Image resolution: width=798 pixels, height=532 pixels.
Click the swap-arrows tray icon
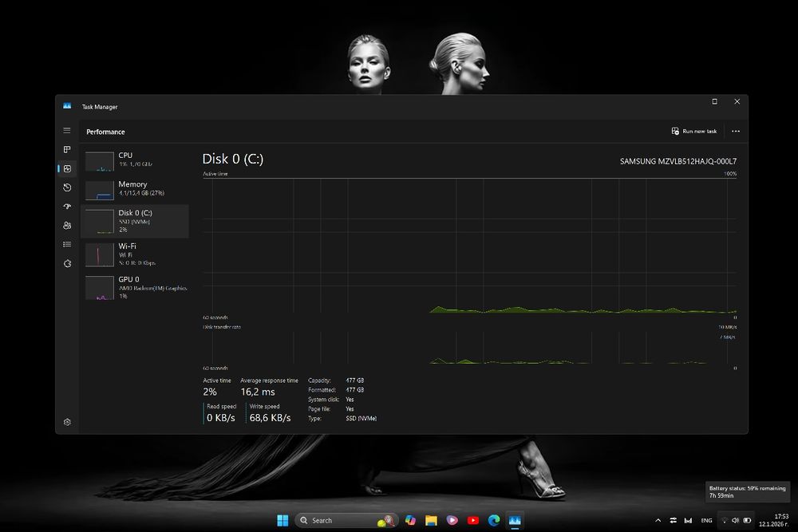(x=674, y=520)
